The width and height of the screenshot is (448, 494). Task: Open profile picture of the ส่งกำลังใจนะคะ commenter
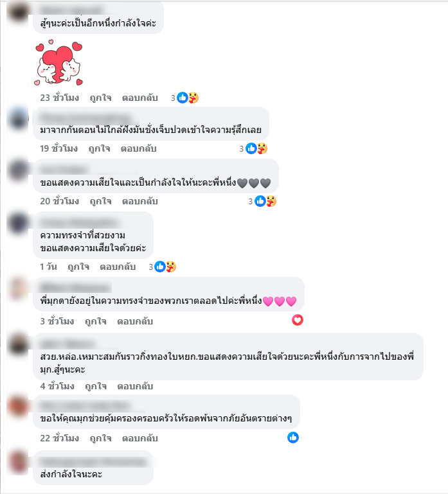tap(18, 462)
